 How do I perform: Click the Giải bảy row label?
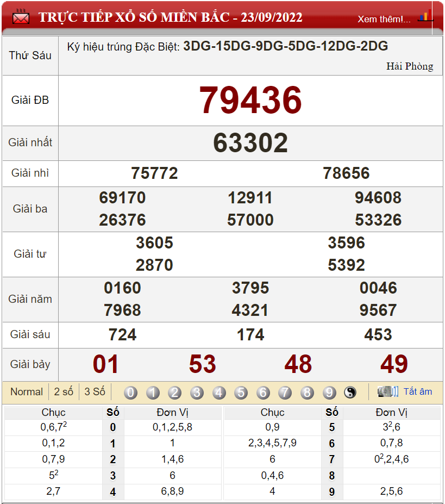point(30,364)
